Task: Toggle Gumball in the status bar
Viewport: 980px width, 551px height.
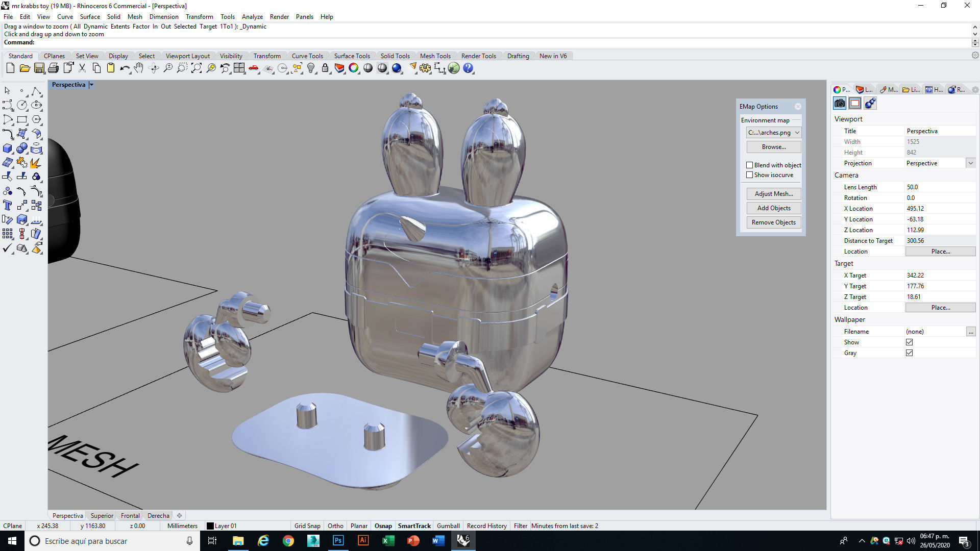Action: point(448,525)
